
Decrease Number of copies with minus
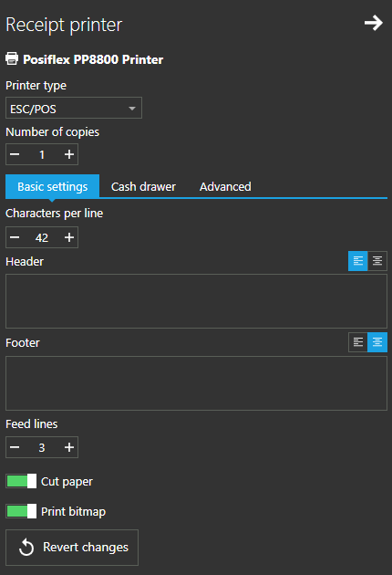(15, 154)
